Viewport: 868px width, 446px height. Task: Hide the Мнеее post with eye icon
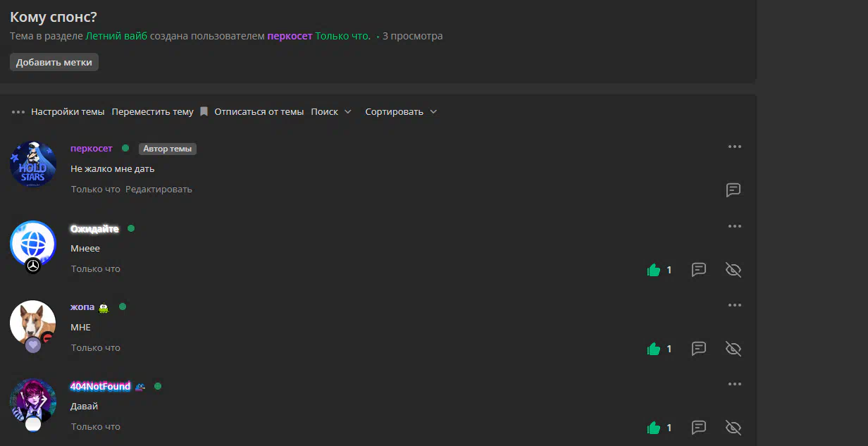pos(733,270)
